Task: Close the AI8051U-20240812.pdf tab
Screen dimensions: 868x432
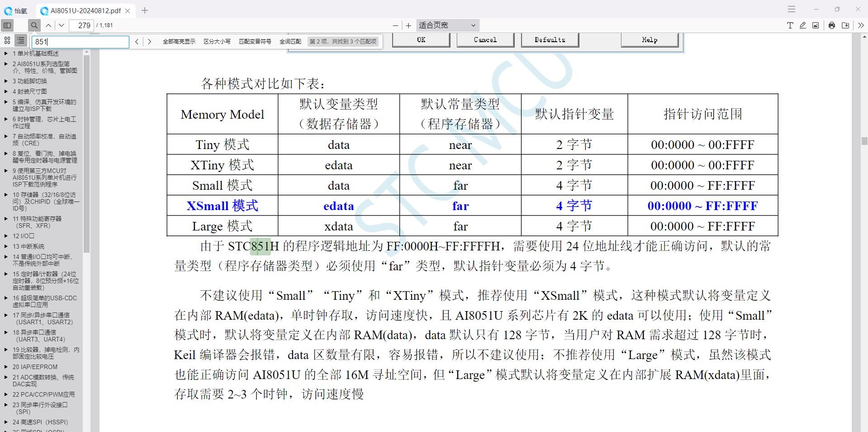Action: coord(128,11)
